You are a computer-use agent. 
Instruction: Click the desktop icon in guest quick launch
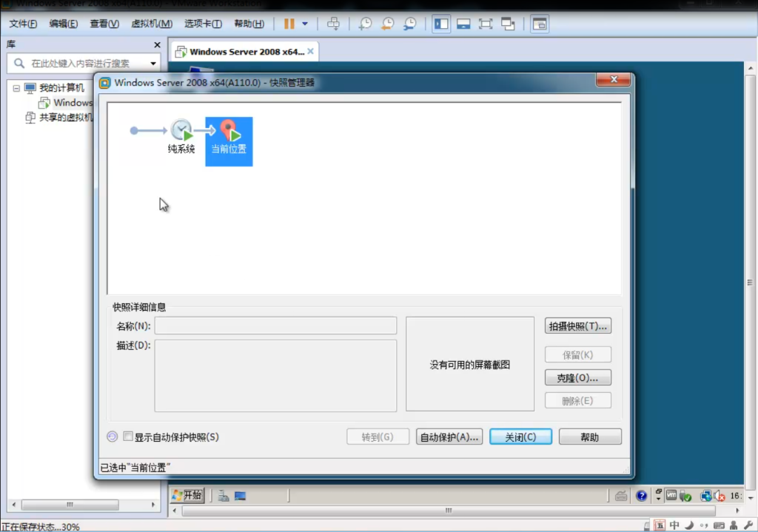(x=241, y=496)
